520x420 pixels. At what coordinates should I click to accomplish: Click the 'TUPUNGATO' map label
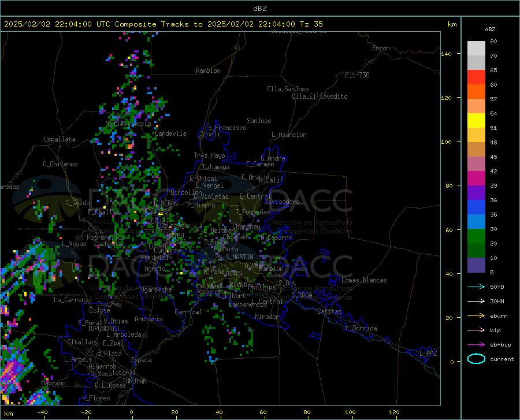[x=103, y=329]
